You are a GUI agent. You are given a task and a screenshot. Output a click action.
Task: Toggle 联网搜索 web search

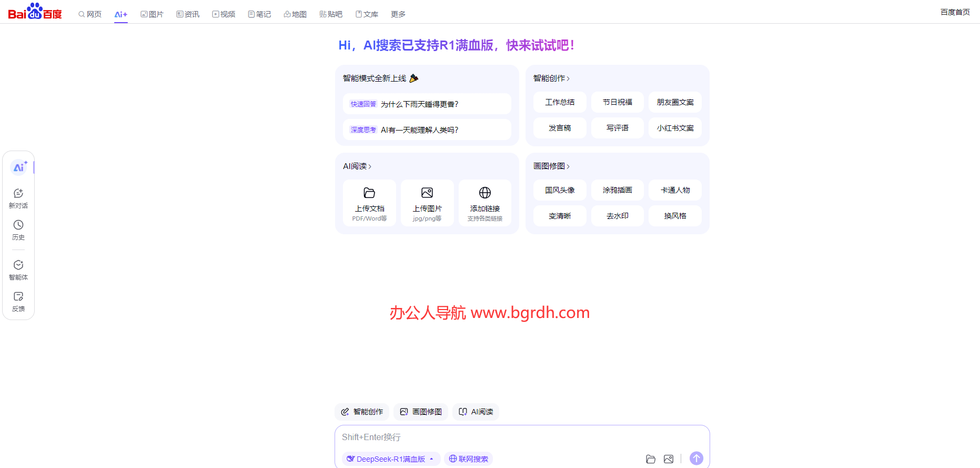point(468,459)
